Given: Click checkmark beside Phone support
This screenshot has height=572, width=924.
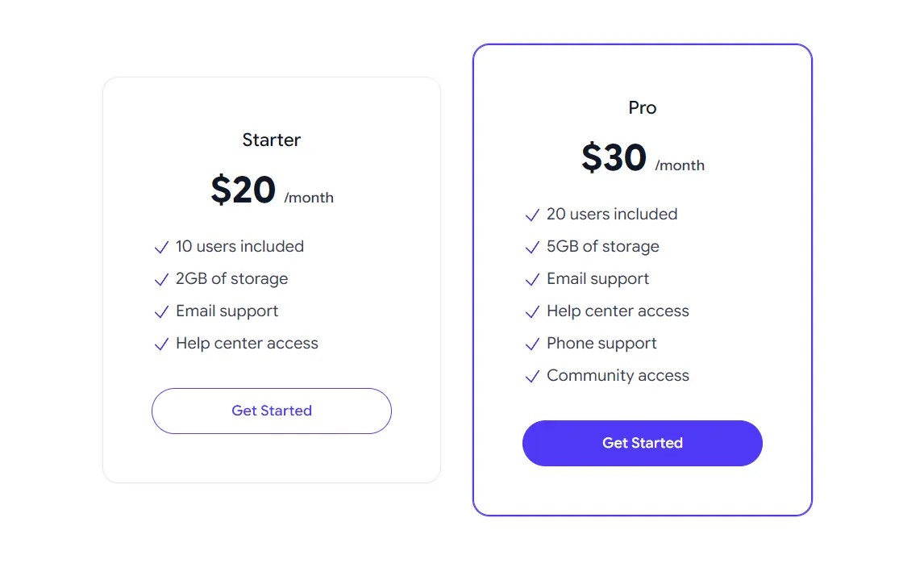Looking at the screenshot, I should point(532,344).
